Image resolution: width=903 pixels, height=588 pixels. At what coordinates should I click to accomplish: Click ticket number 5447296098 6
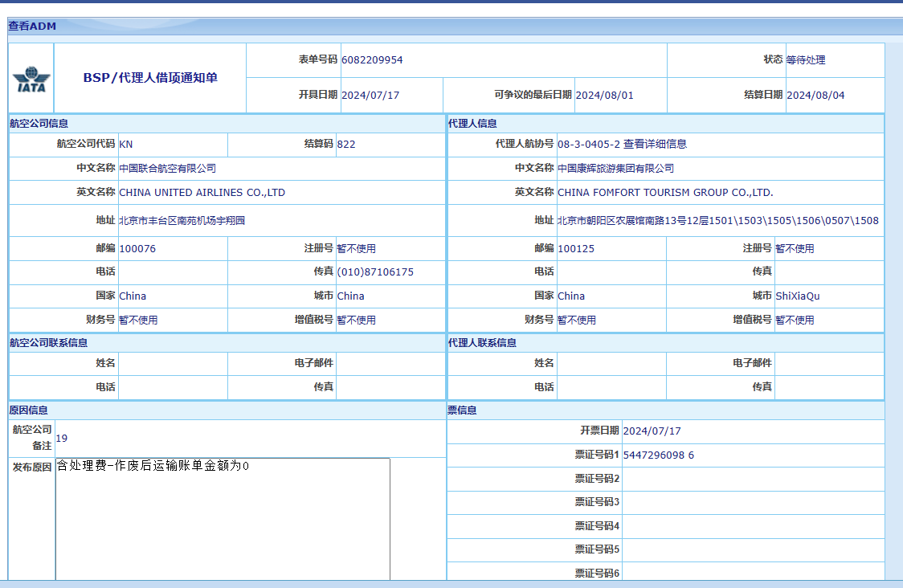(658, 455)
